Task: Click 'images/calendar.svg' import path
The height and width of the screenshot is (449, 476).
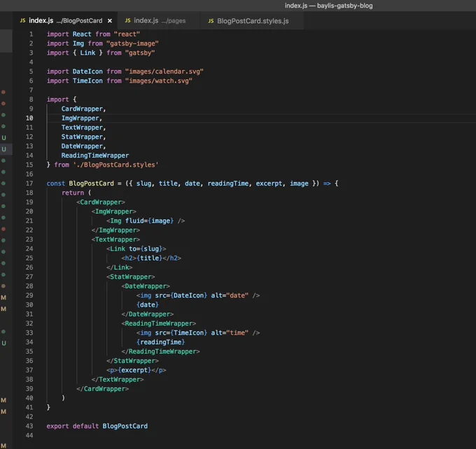Action: pos(164,71)
